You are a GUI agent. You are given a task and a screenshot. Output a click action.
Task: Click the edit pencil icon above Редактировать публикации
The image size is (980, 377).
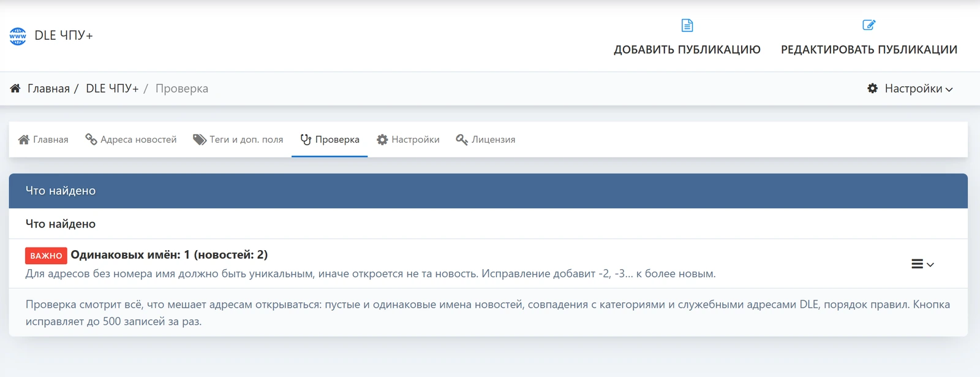[x=869, y=25]
